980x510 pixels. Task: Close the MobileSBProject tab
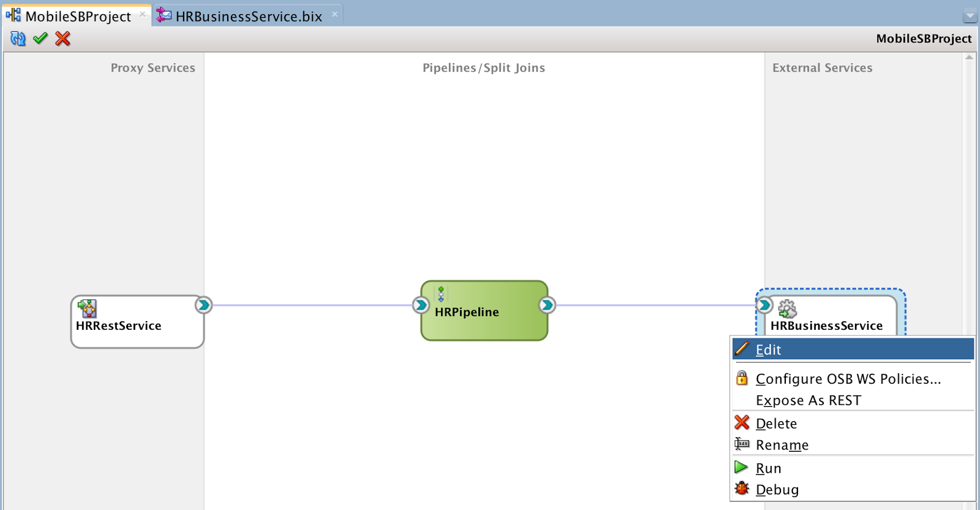pos(143,14)
